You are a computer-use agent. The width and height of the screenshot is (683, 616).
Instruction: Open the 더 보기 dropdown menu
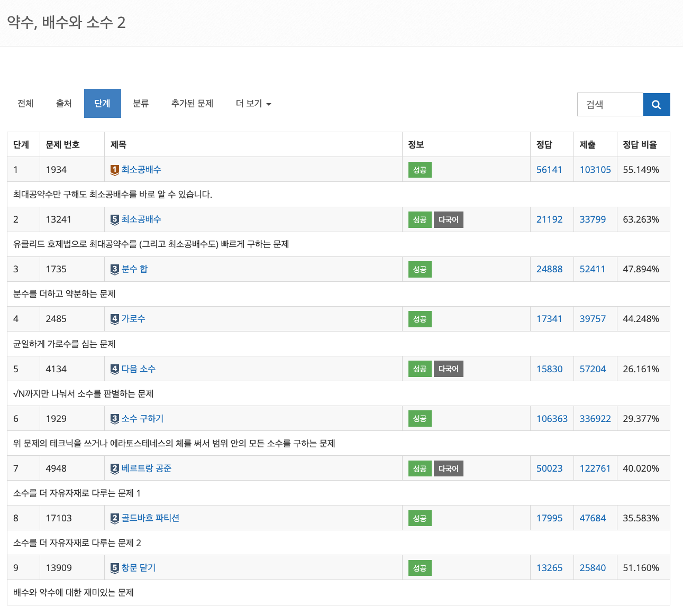pyautogui.click(x=253, y=103)
